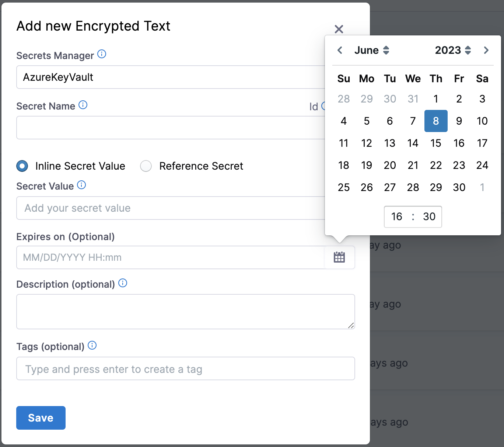Show info for the Tags field
Screen dimensions: 504x447
(x=92, y=346)
